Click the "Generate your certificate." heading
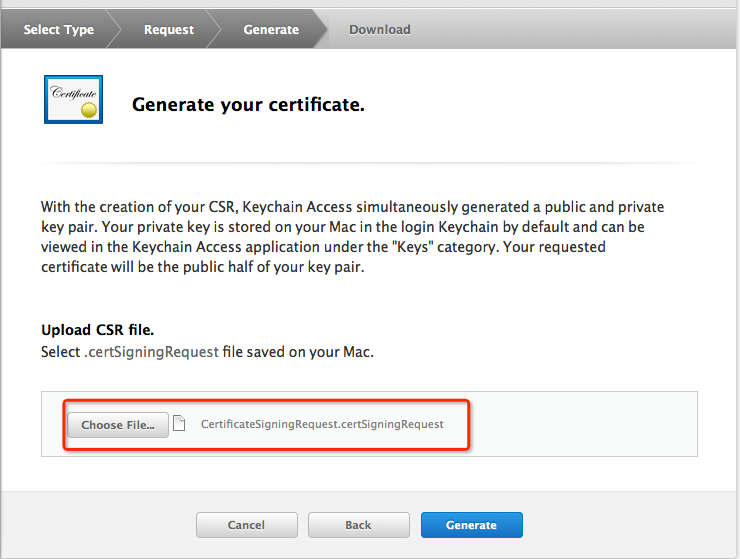 pos(248,104)
